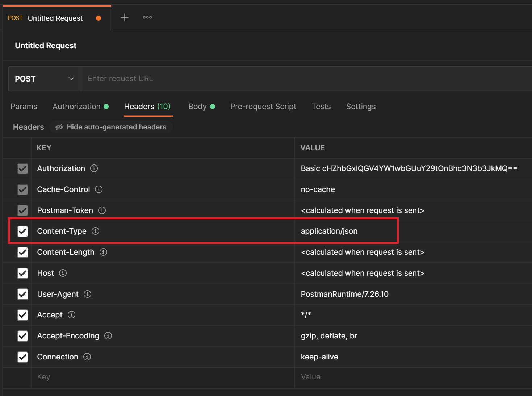Click the info icon next to Accept-Encoding
The image size is (532, 396).
point(108,336)
